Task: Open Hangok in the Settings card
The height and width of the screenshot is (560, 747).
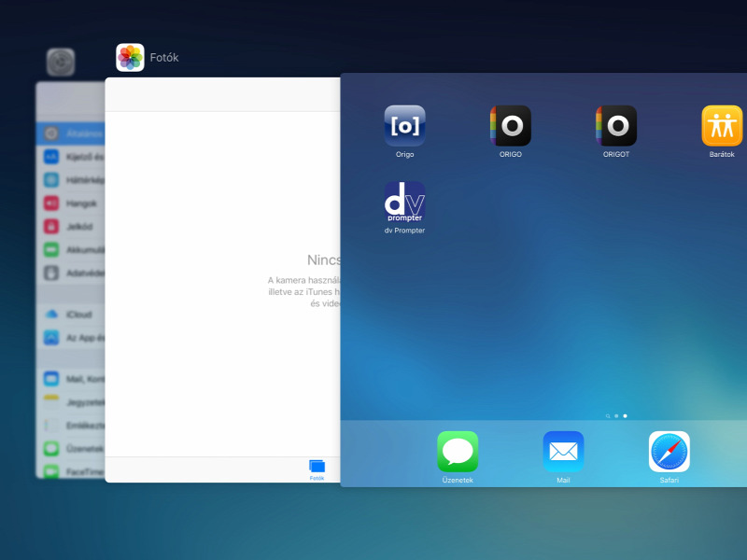Action: pos(71,203)
